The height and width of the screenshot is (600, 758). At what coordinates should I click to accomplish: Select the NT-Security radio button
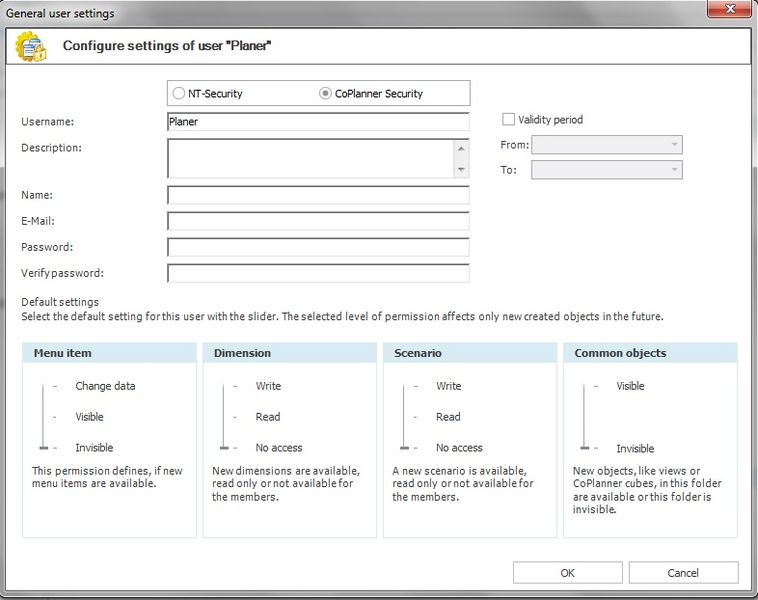coord(178,93)
